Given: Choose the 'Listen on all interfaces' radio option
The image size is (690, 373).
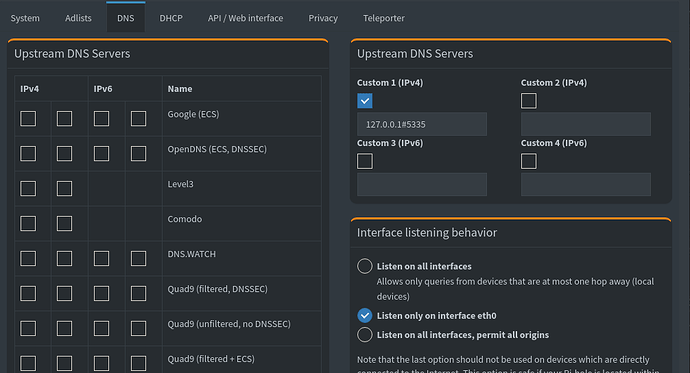Looking at the screenshot, I should pyautogui.click(x=365, y=266).
